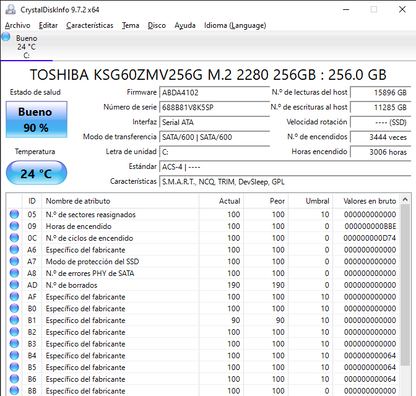Click the transfer mode field SATA/600 | SATA/600
This screenshot has height=396, width=416.
[x=215, y=137]
